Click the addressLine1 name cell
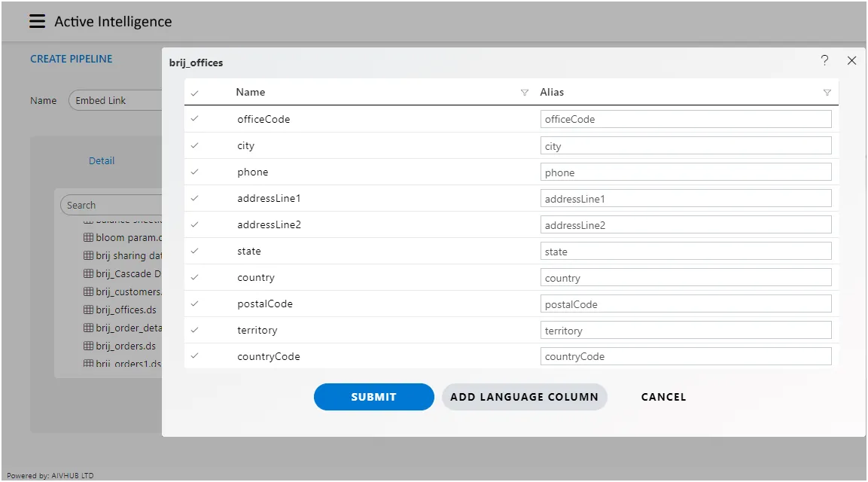Image resolution: width=868 pixels, height=482 pixels. click(x=269, y=198)
